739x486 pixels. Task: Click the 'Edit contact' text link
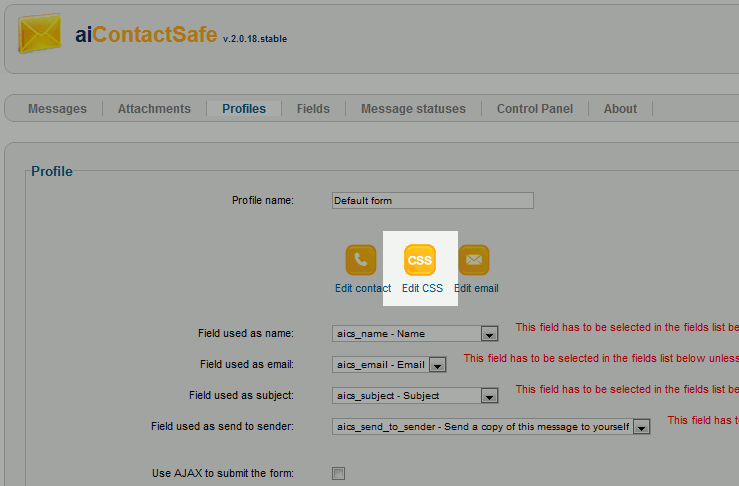click(363, 288)
